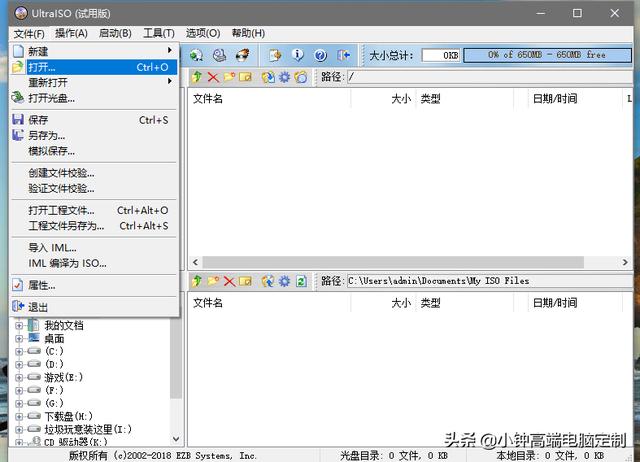Screen dimensions: 640x462
Task: Expand the (C:) drive node
Action: [19, 351]
